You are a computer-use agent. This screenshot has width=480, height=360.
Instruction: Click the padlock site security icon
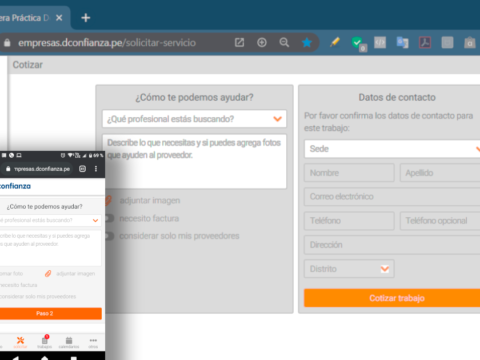7,43
